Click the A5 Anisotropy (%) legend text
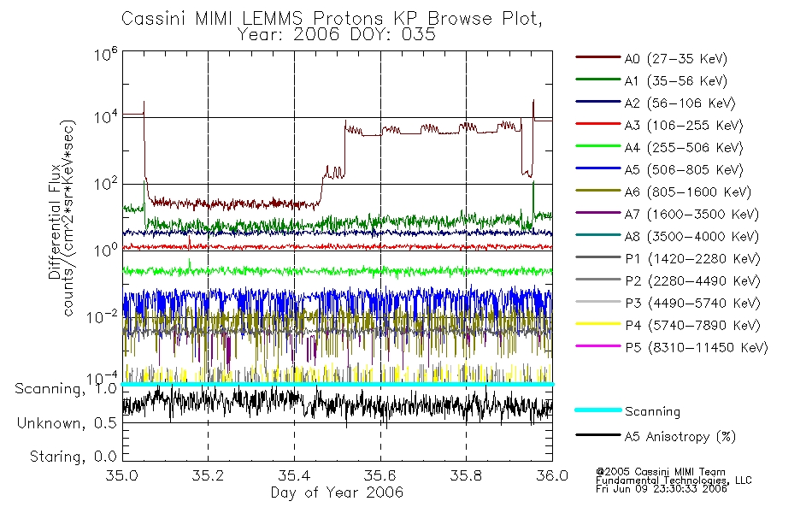Image resolution: width=812 pixels, height=513 pixels. click(x=680, y=438)
